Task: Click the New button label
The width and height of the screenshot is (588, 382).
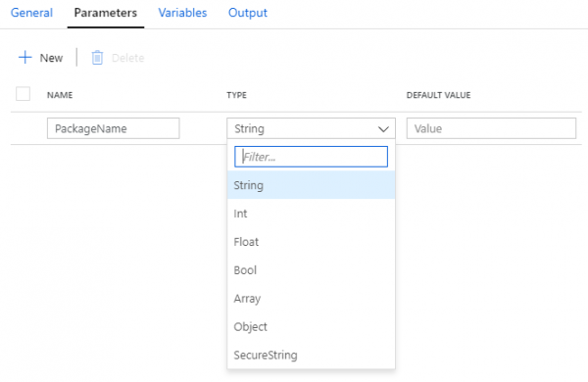Action: (51, 58)
